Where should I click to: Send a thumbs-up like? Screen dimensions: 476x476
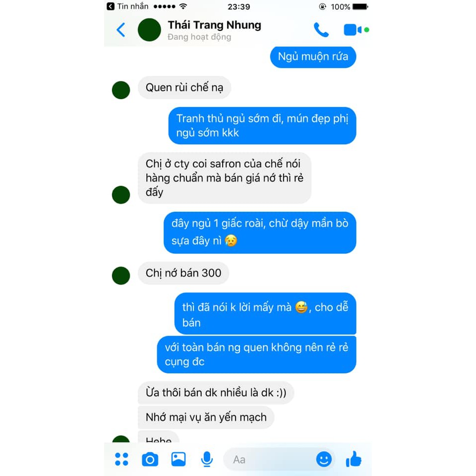coord(354,459)
